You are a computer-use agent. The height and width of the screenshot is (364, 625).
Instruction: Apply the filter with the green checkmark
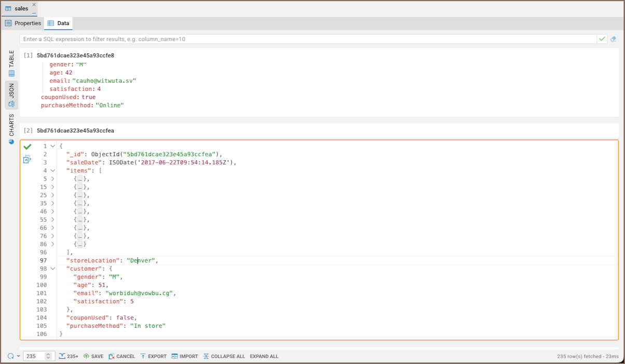coord(602,39)
